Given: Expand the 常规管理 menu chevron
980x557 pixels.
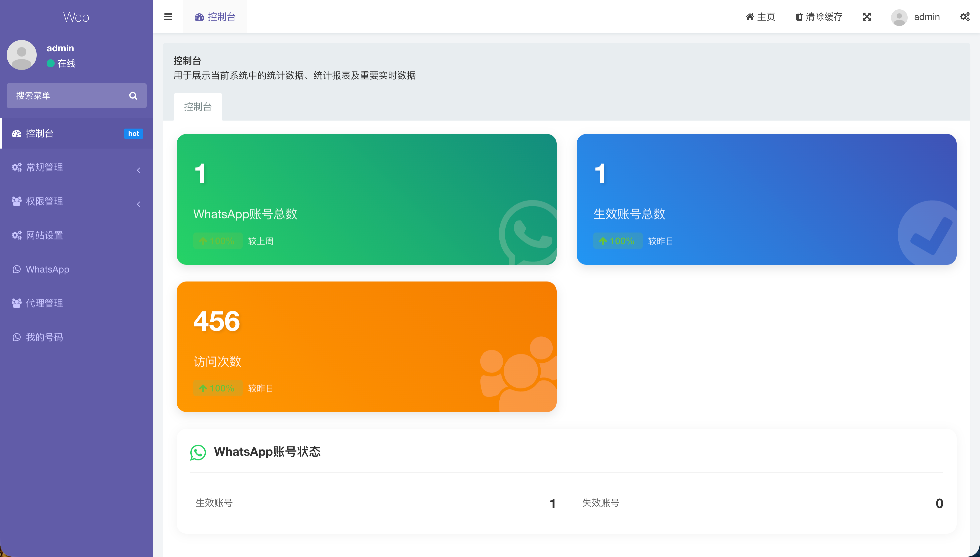Looking at the screenshot, I should tap(139, 170).
